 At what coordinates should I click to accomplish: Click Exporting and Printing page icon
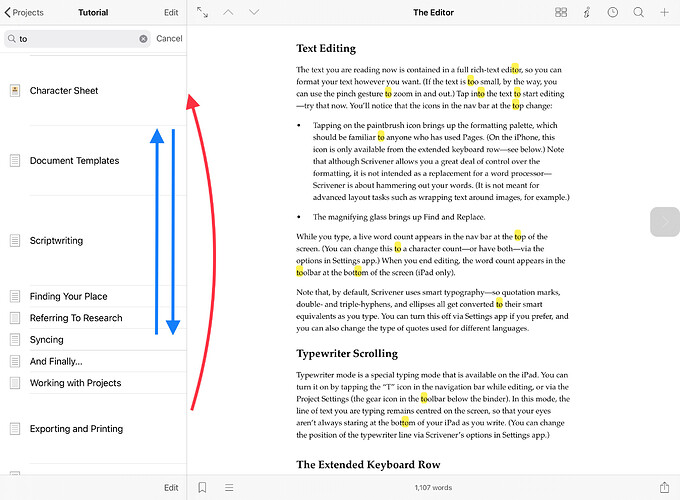tap(15, 429)
